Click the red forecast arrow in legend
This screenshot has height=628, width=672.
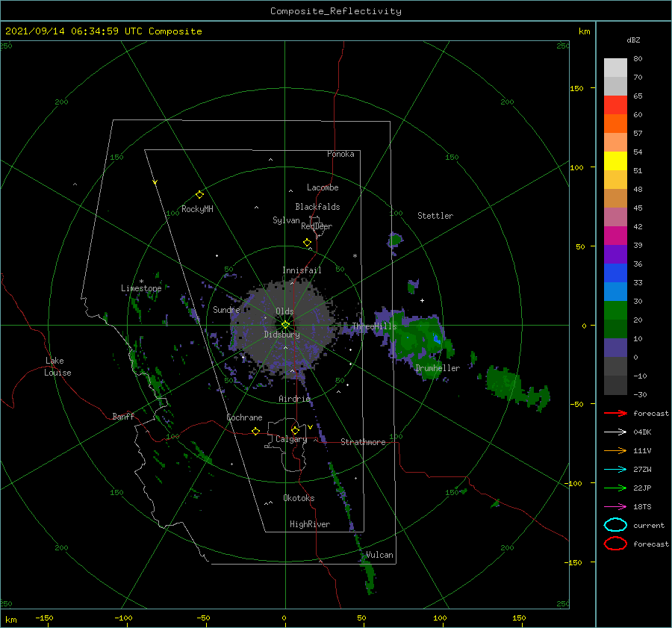point(615,413)
